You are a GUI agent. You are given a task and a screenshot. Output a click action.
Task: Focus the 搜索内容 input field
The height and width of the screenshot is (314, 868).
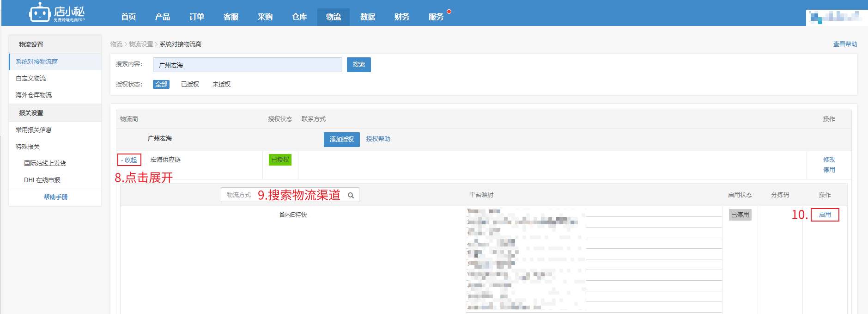point(248,65)
